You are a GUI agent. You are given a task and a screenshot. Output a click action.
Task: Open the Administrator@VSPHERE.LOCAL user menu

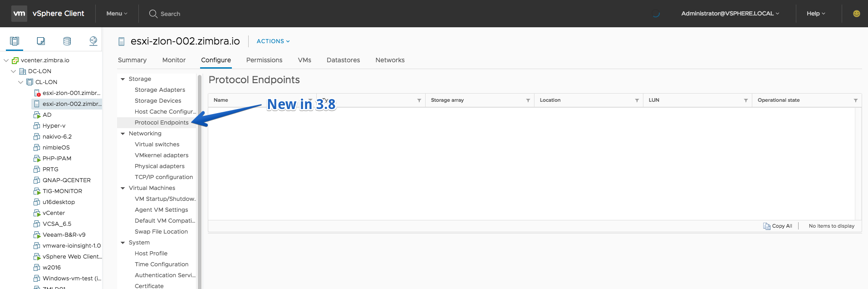coord(730,14)
